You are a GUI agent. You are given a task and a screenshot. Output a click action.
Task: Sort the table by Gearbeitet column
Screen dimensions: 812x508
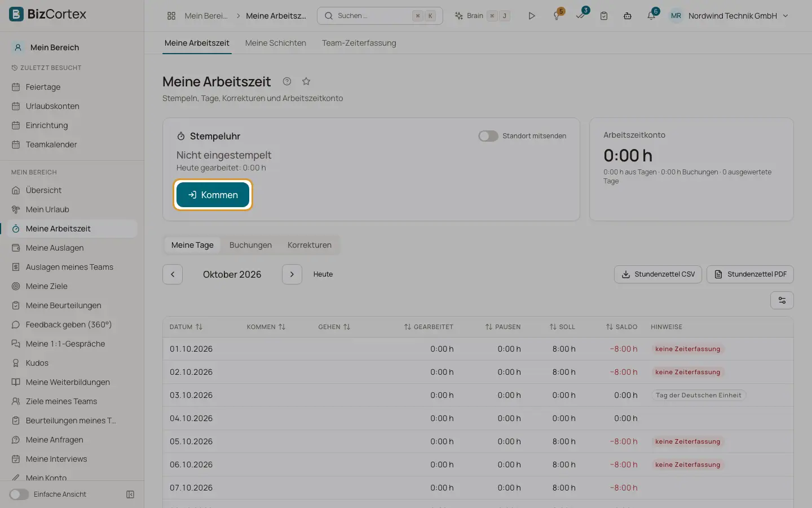point(429,327)
